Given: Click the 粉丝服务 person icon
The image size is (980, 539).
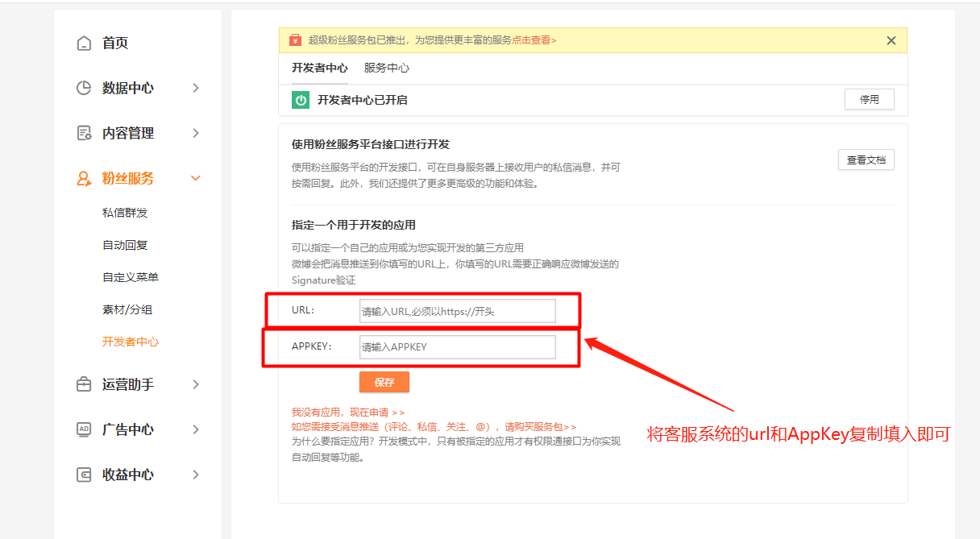Looking at the screenshot, I should tap(84, 178).
